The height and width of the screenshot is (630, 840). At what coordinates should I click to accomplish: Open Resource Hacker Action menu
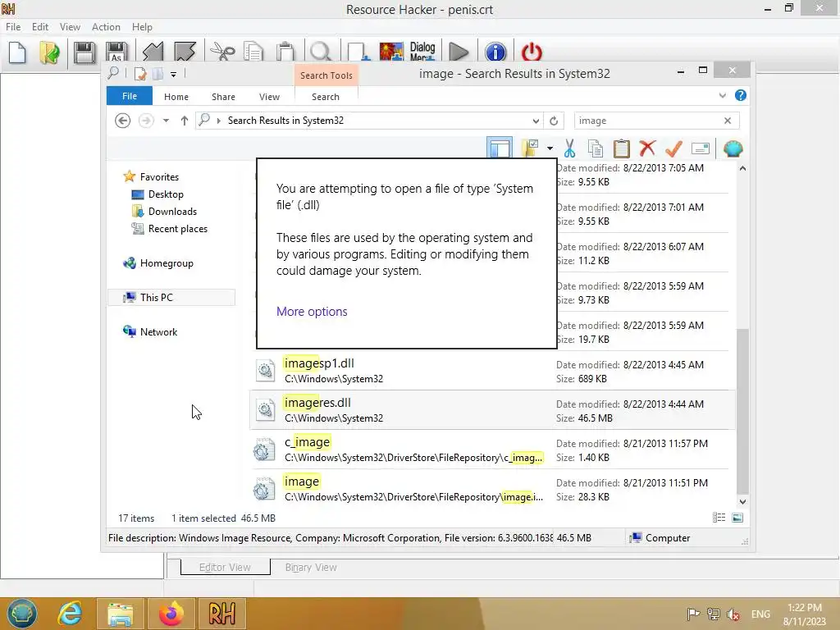pyautogui.click(x=106, y=27)
